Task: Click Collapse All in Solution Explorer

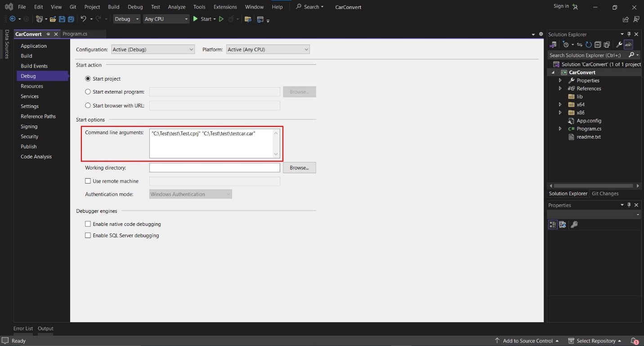Action: 597,45
